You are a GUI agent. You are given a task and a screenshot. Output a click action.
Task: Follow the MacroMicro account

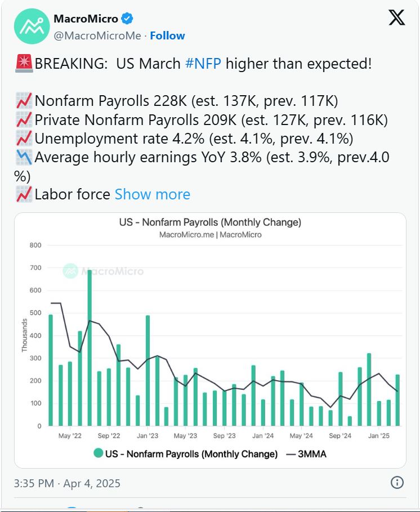(x=167, y=35)
